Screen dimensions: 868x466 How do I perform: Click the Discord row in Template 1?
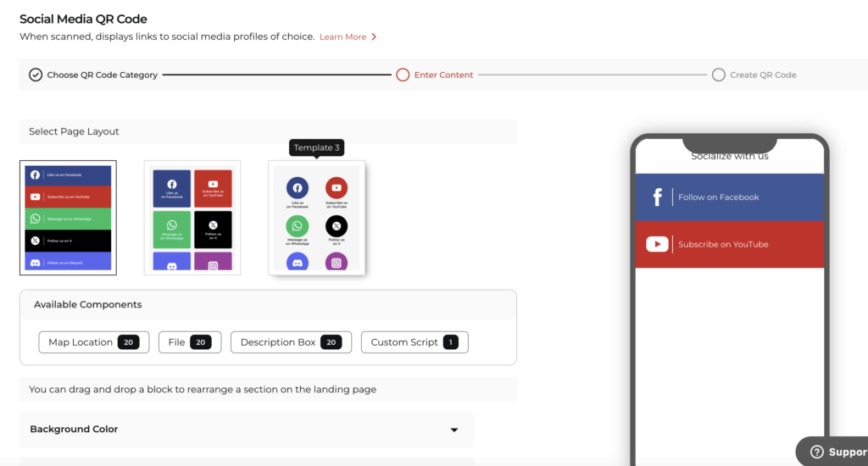[68, 261]
